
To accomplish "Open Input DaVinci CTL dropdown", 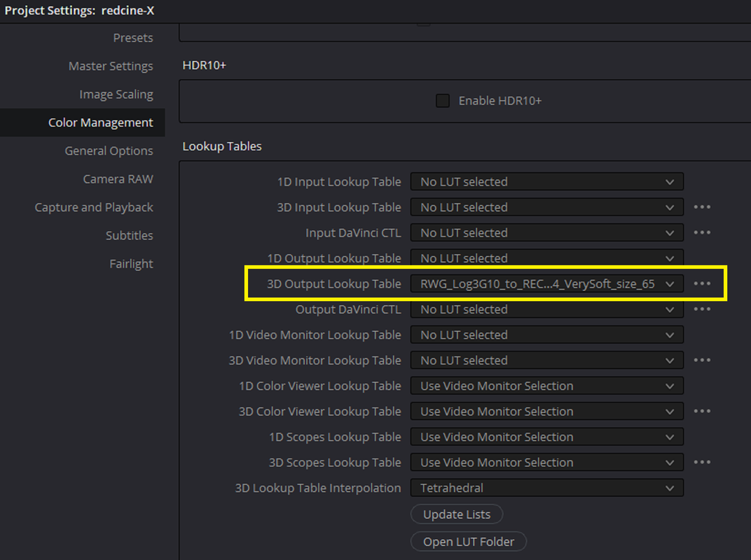I will [x=547, y=232].
